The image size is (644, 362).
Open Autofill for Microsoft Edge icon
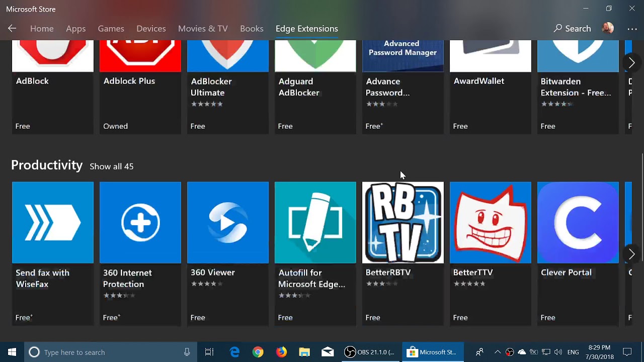click(315, 222)
